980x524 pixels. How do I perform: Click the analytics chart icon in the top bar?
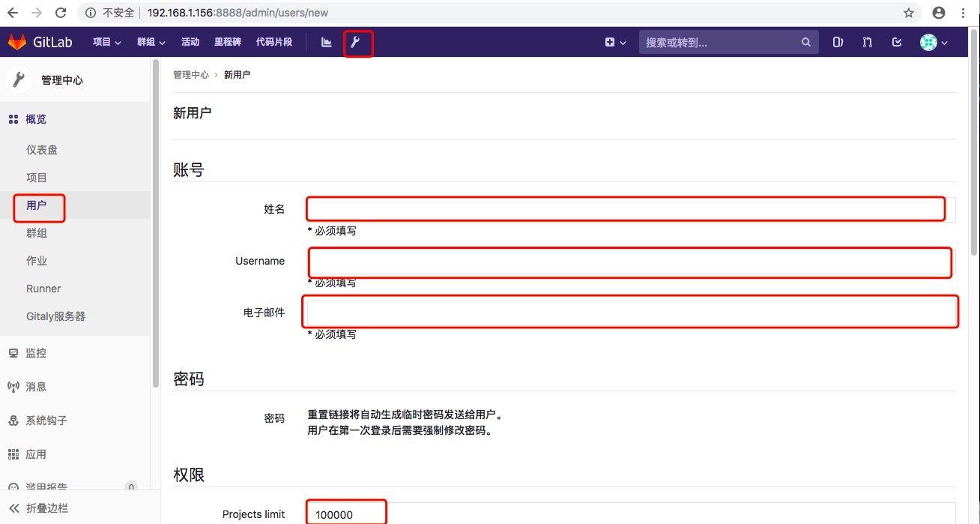point(326,43)
